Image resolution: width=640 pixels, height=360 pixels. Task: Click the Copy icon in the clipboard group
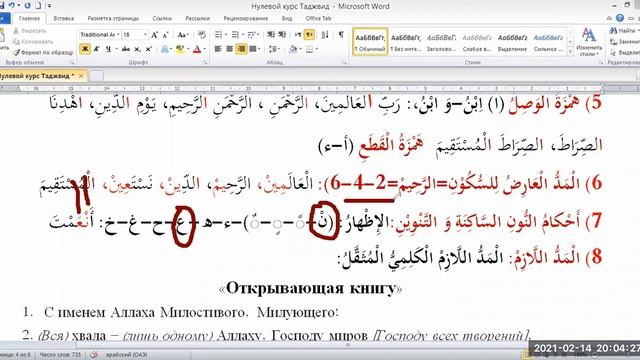(x=16, y=42)
